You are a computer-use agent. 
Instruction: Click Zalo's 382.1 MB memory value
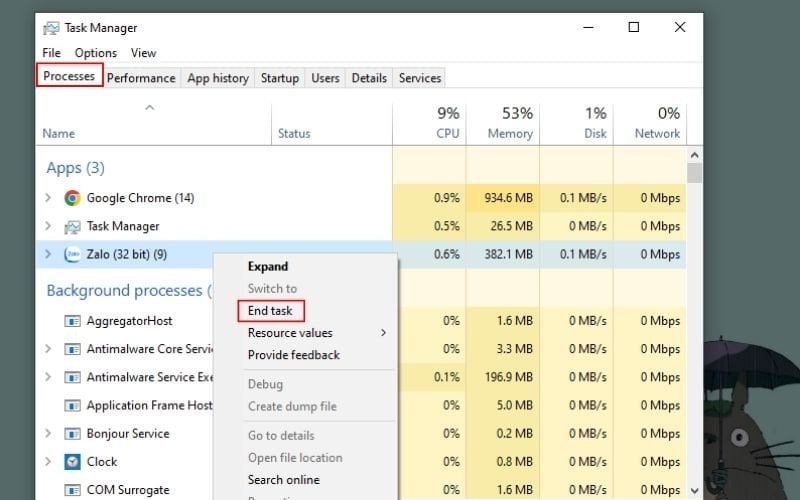click(x=508, y=254)
